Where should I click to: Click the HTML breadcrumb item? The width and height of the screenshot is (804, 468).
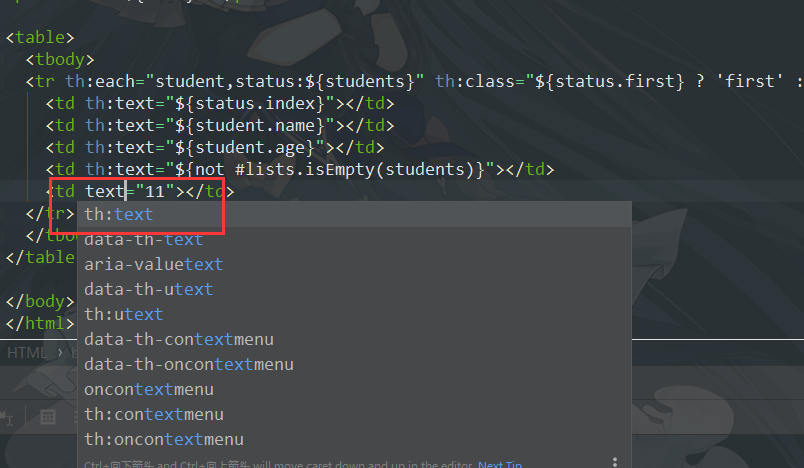(27, 353)
